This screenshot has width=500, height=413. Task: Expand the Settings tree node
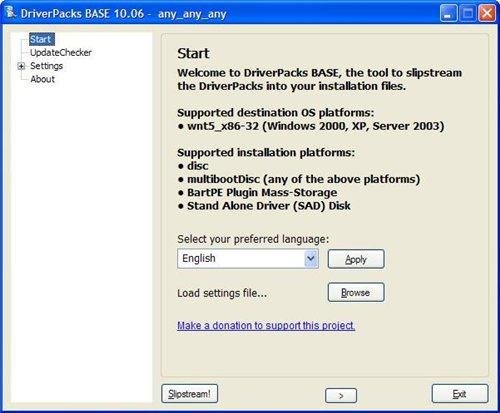pyautogui.click(x=21, y=66)
